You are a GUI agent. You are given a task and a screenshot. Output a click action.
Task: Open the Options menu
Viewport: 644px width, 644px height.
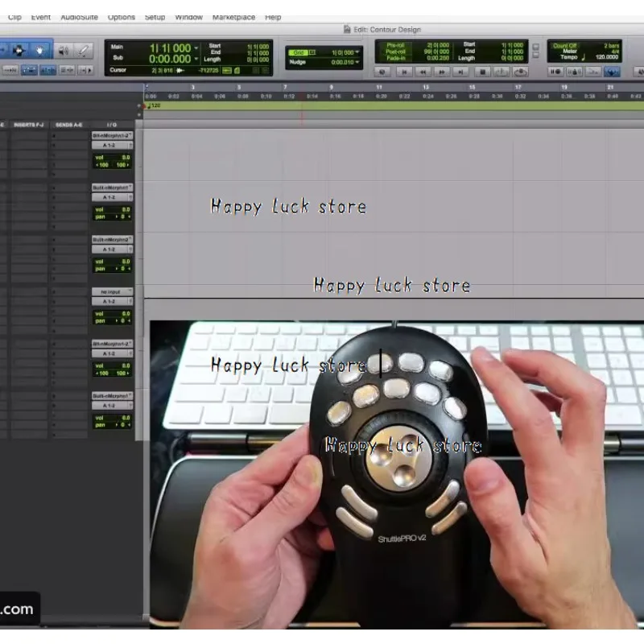(x=122, y=17)
